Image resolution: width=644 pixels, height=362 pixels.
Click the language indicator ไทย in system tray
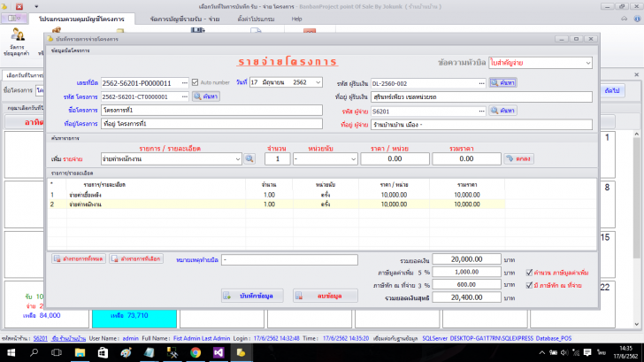[x=602, y=352]
